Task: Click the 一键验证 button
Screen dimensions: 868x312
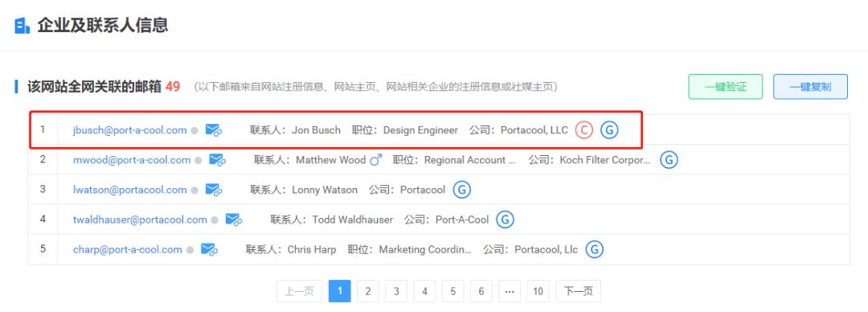Action: [x=725, y=87]
